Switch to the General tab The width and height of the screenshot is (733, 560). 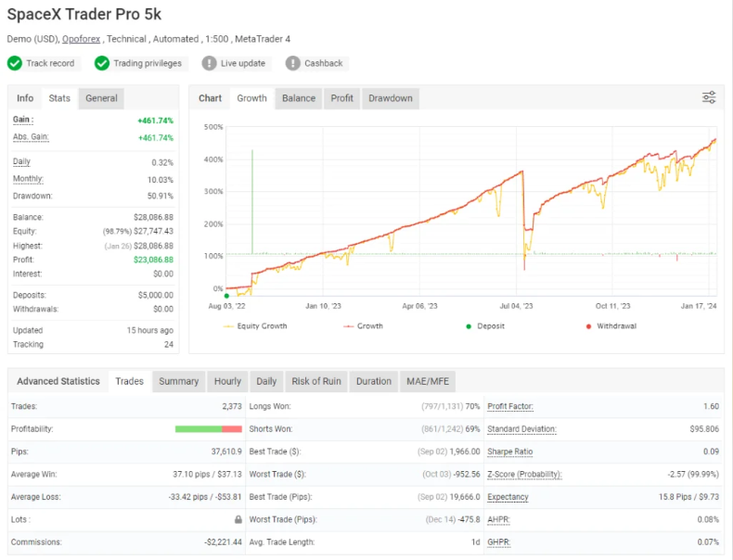101,98
